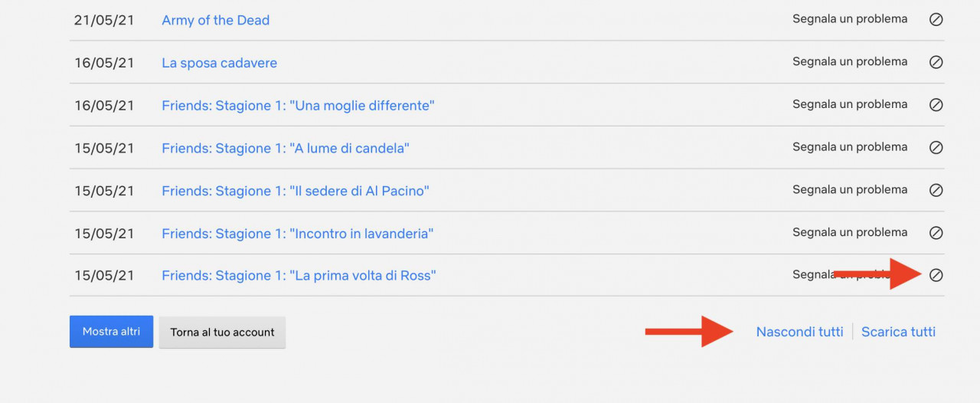The image size is (980, 403).
Task: Report a problem for Army of the Dead
Action: 850,19
